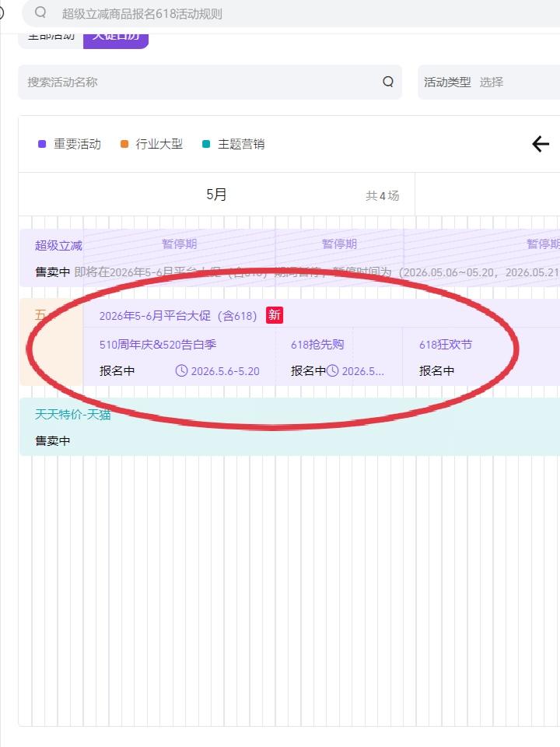Screen dimensions: 560x747
Task: Click 主题营销 legend label
Action: (241, 144)
